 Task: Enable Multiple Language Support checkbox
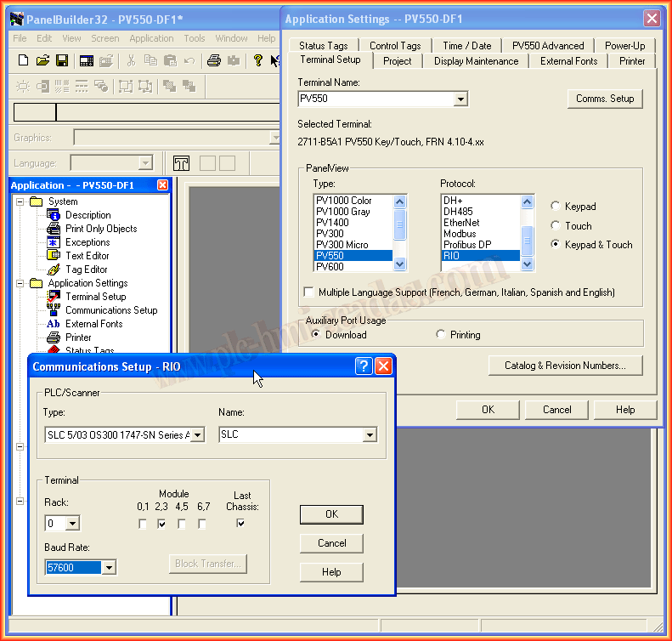click(308, 292)
